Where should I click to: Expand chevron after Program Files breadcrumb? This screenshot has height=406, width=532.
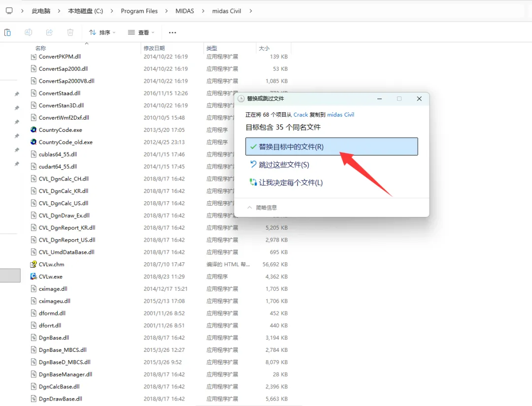coord(166,11)
